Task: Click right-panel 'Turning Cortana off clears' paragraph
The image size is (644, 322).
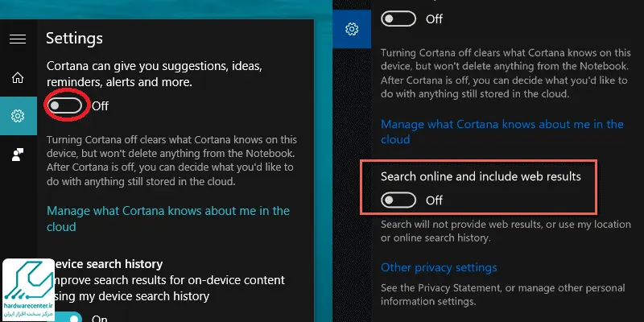Action: coord(506,73)
